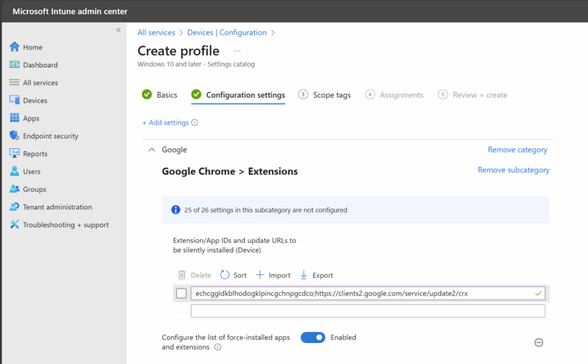This screenshot has width=588, height=364.
Task: Open Endpoint security in the sidebar
Action: point(51,135)
